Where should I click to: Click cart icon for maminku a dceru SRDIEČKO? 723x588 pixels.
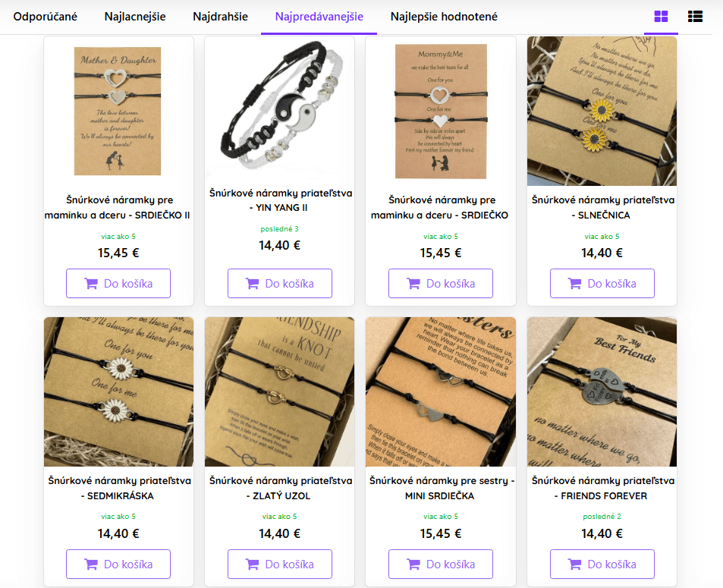(x=413, y=284)
